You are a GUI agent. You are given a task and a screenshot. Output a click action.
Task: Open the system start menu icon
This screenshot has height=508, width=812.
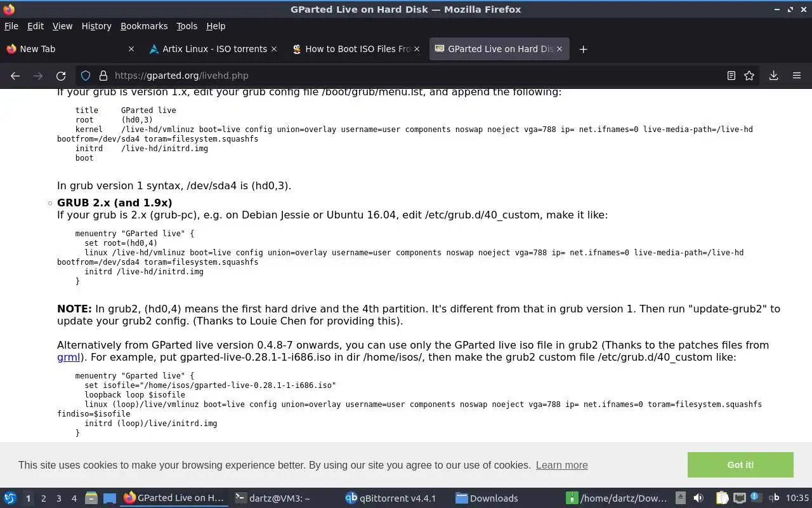click(x=10, y=498)
